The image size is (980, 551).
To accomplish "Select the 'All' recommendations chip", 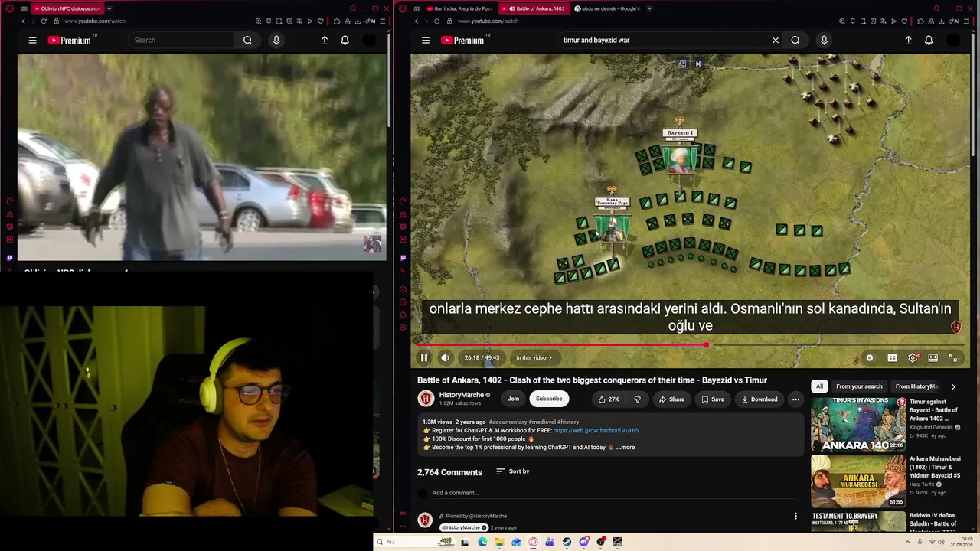I will 819,386.
